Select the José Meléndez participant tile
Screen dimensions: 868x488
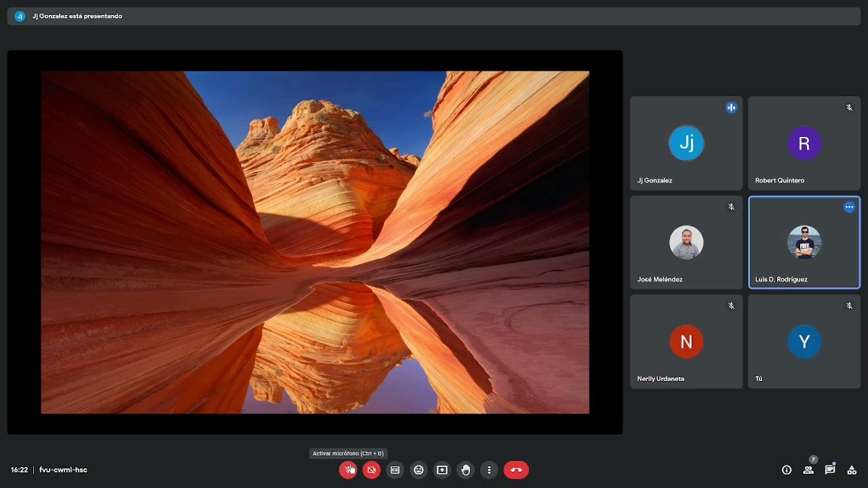click(686, 243)
